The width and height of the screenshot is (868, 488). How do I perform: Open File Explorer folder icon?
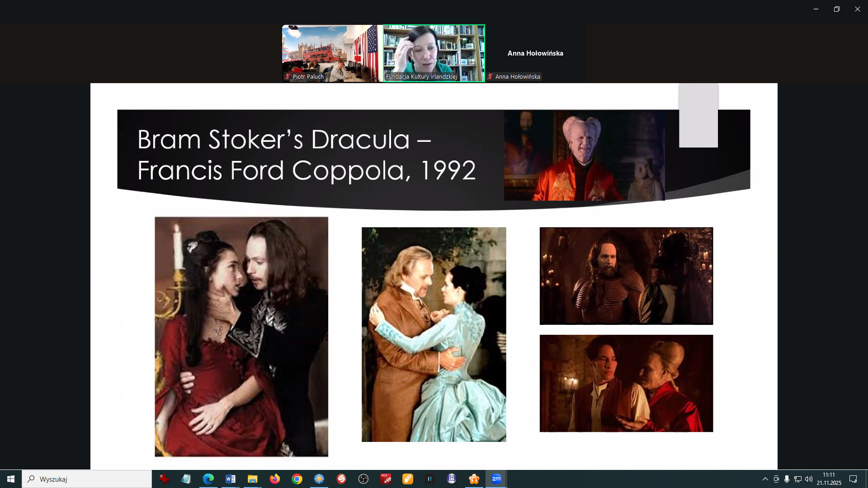pos(252,479)
